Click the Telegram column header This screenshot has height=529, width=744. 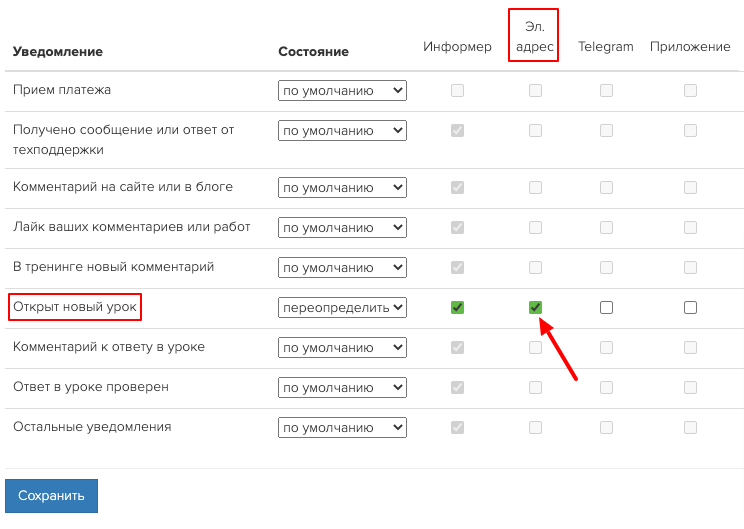pyautogui.click(x=605, y=46)
